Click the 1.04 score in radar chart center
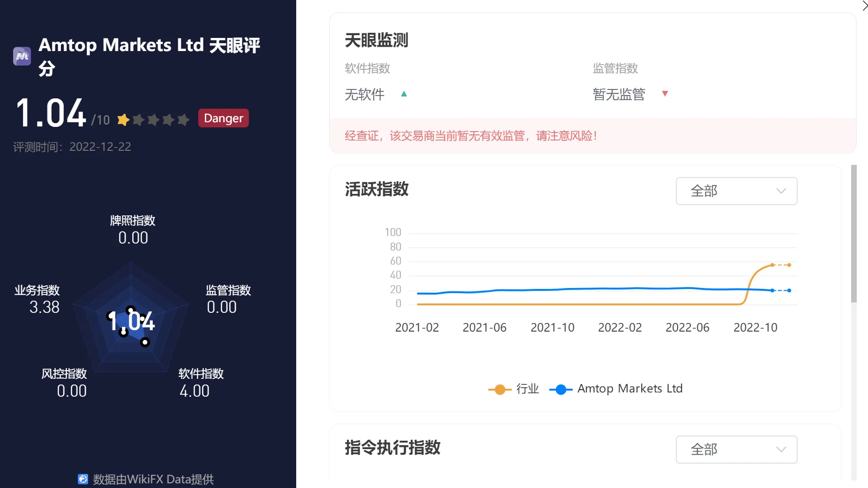Screen dimensions: 868x488 pos(131,321)
